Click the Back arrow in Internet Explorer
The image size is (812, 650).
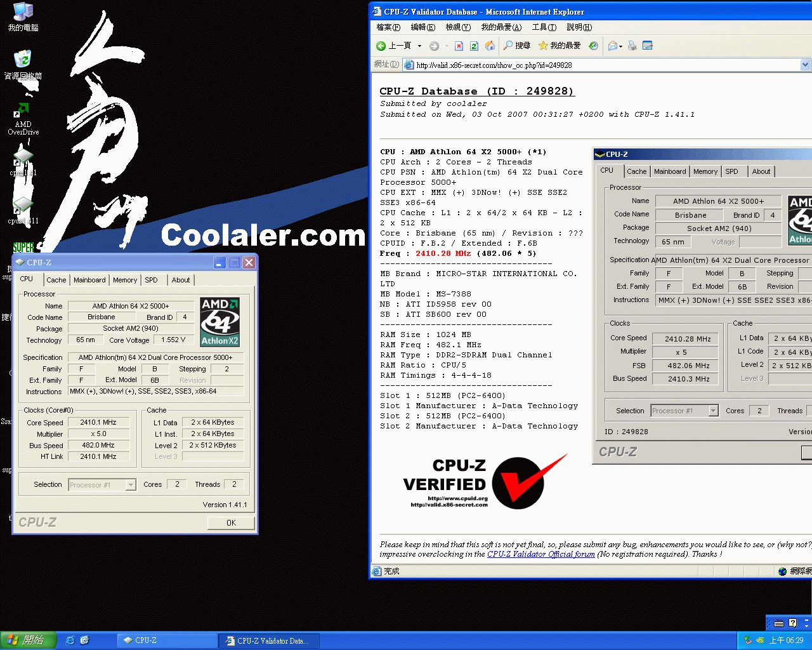381,46
